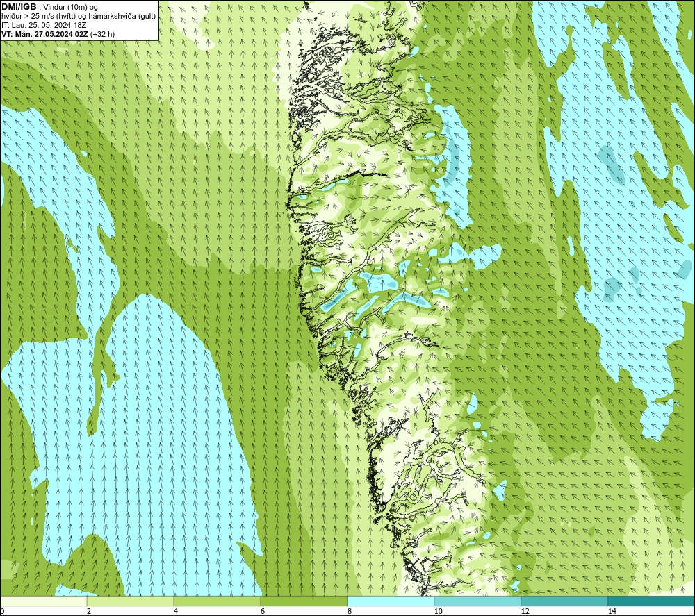Click the light green 2–4 colorbar segment
Viewport: 695px width, 616px height.
[131, 601]
